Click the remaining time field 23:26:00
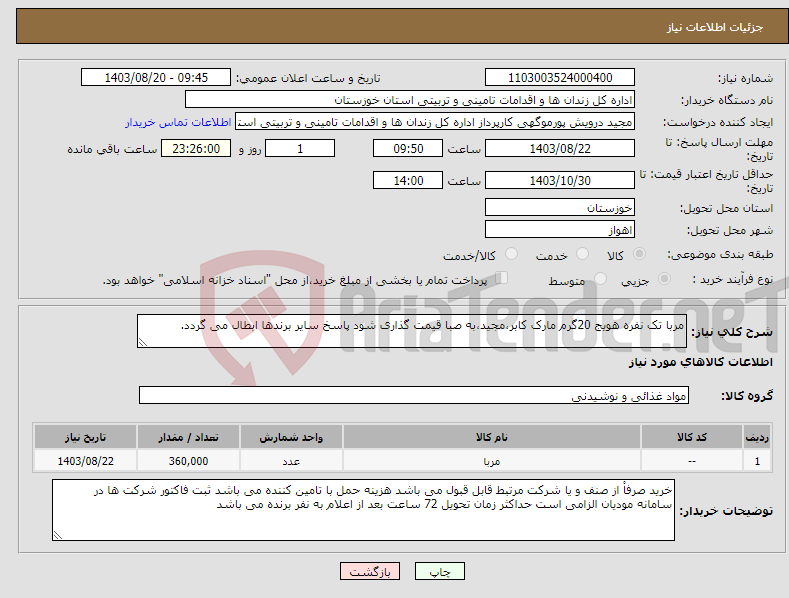This screenshot has width=789, height=598. coord(196,148)
